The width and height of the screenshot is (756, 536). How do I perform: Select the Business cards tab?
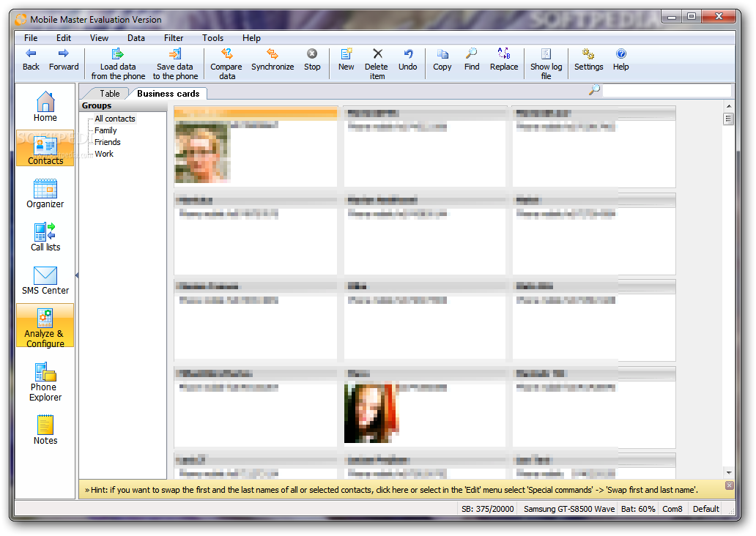click(x=168, y=94)
